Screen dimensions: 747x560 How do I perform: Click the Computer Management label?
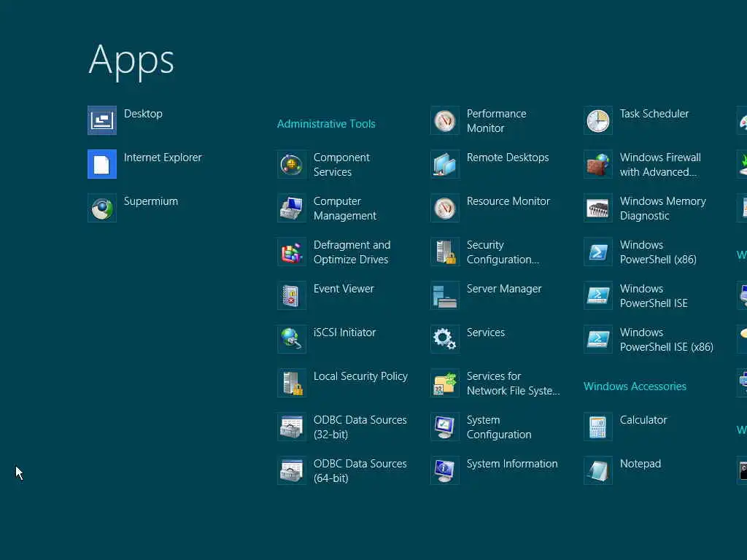345,209
